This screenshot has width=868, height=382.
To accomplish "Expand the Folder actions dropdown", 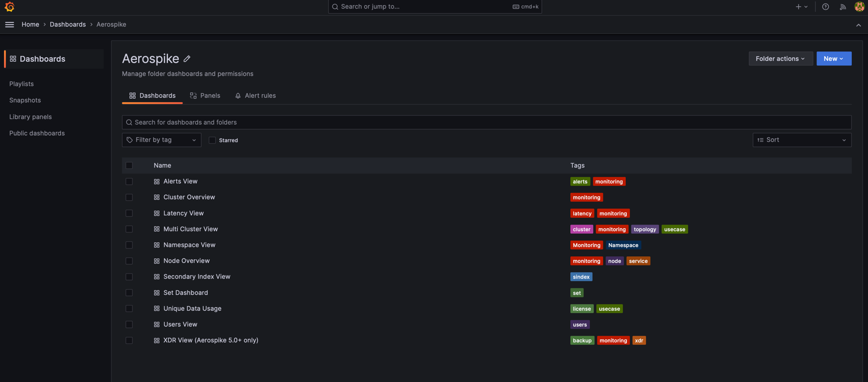I will click(781, 59).
